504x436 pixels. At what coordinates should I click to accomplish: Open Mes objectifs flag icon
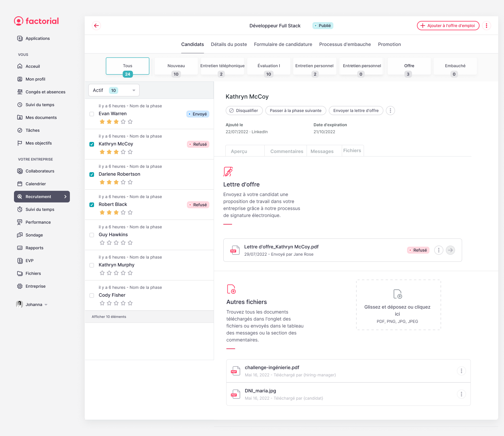tap(20, 143)
